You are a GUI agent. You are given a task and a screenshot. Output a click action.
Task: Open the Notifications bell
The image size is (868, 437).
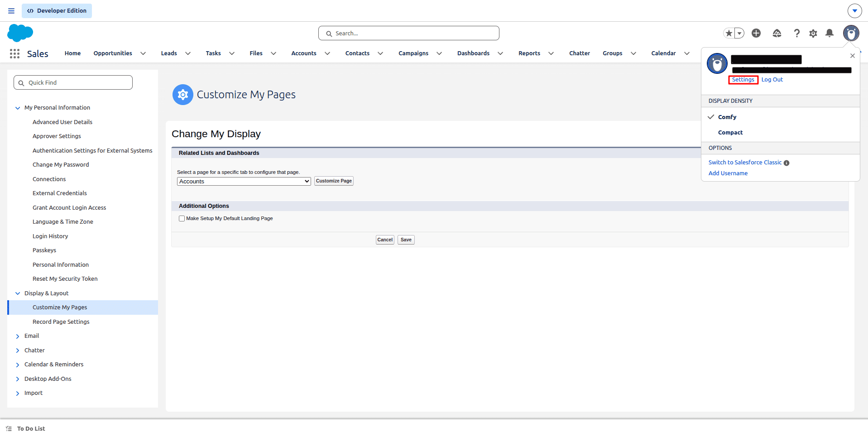pos(830,33)
